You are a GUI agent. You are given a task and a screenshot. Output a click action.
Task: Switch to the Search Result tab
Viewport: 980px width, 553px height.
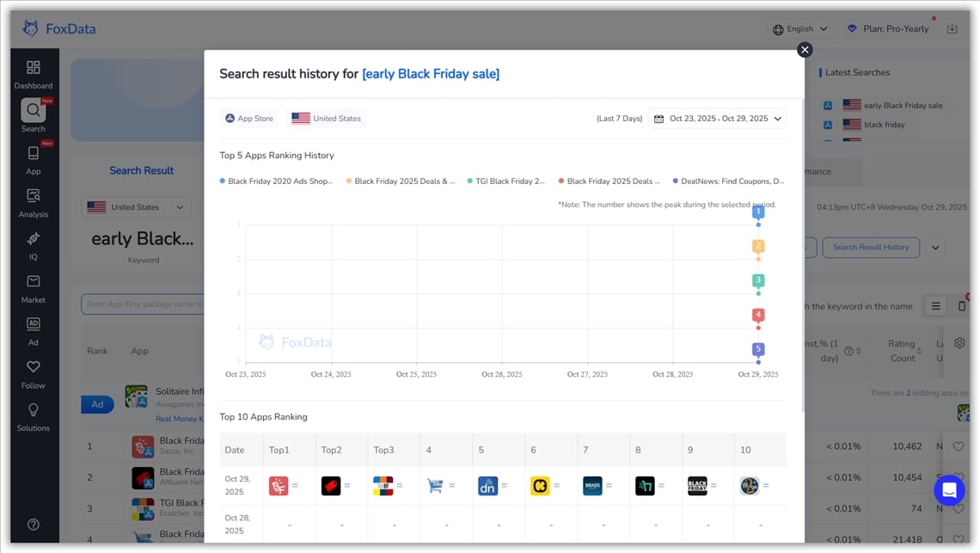tap(141, 170)
